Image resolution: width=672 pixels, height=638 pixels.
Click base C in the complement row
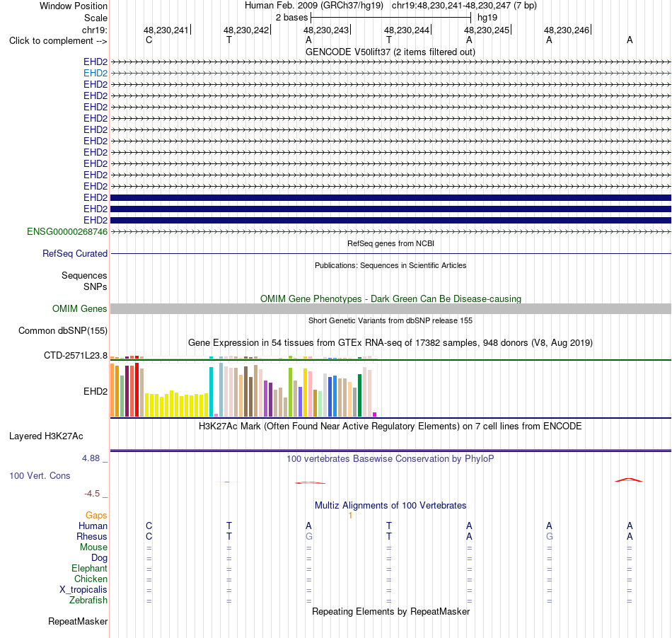(x=149, y=40)
